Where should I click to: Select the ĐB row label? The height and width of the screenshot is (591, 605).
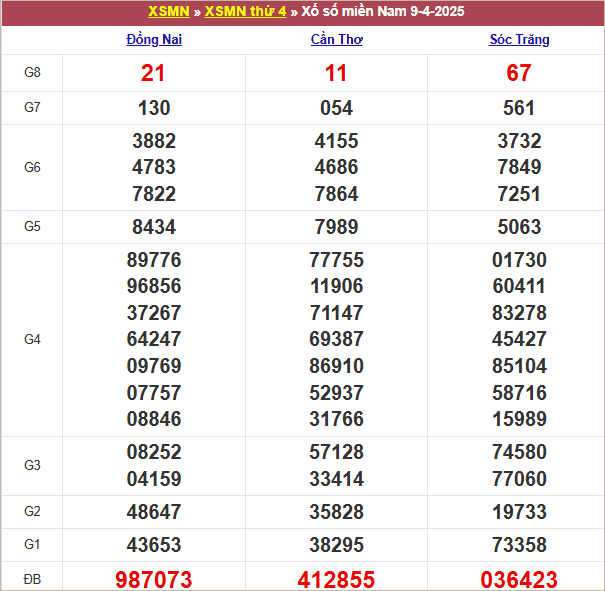pos(32,579)
